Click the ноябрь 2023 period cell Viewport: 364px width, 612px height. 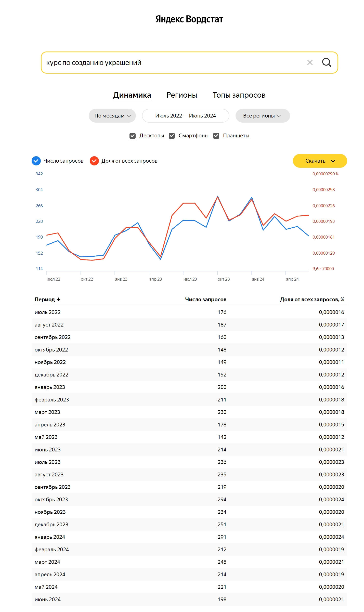pos(50,512)
